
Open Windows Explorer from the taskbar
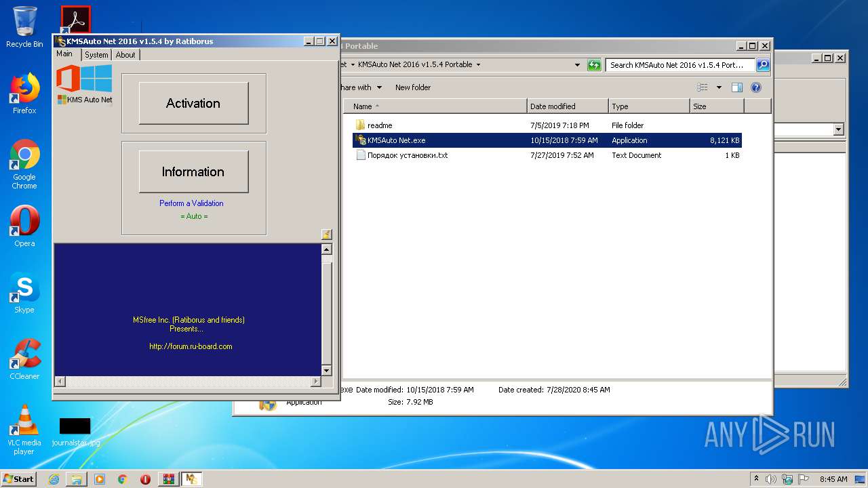click(x=77, y=479)
